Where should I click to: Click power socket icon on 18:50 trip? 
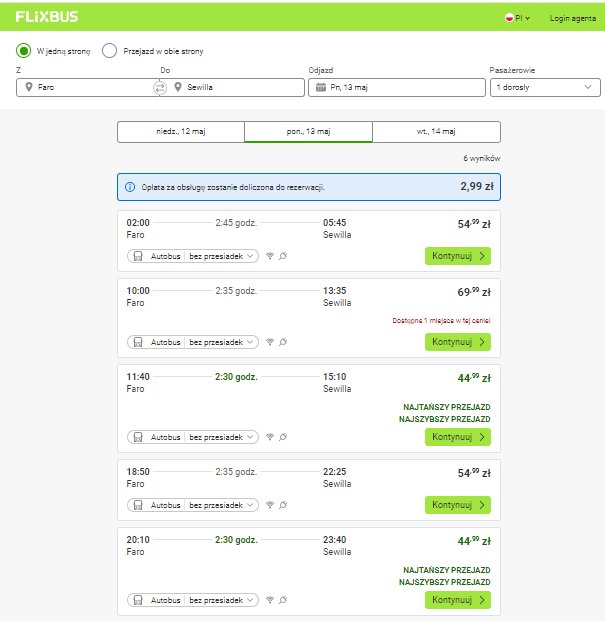[283, 505]
